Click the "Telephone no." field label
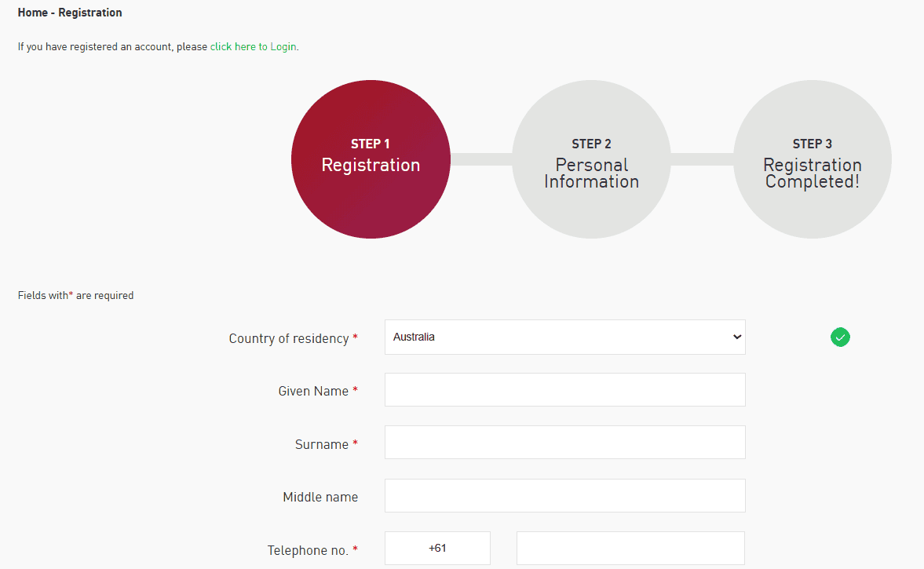This screenshot has height=569, width=924. (x=308, y=551)
